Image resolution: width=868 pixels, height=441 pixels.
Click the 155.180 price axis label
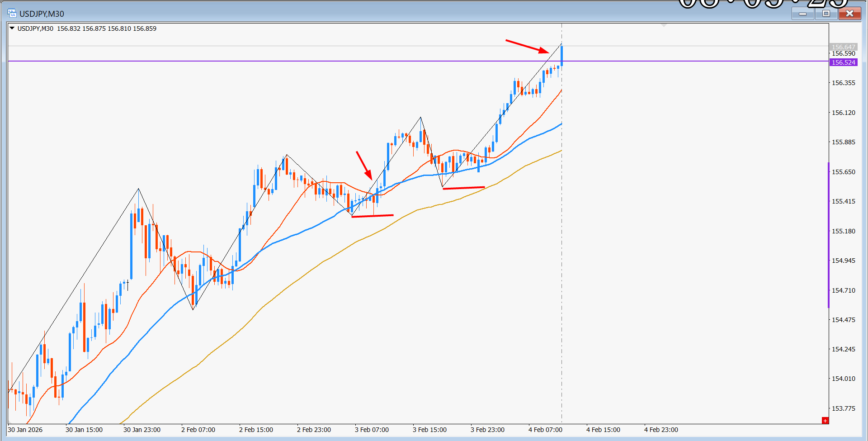(844, 231)
